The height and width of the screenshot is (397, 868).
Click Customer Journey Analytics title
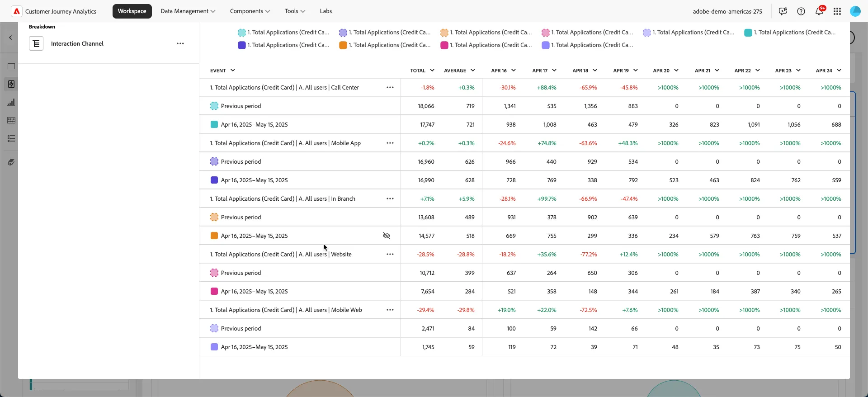click(x=61, y=11)
